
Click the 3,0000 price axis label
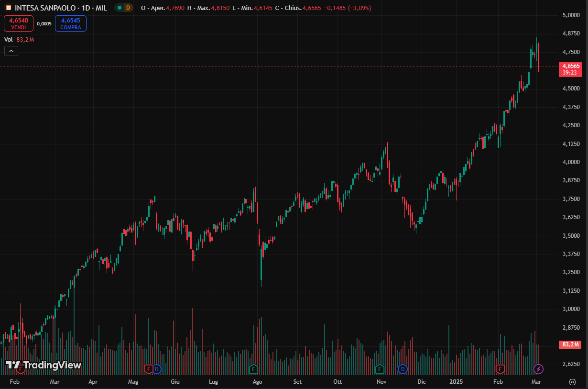click(x=571, y=309)
